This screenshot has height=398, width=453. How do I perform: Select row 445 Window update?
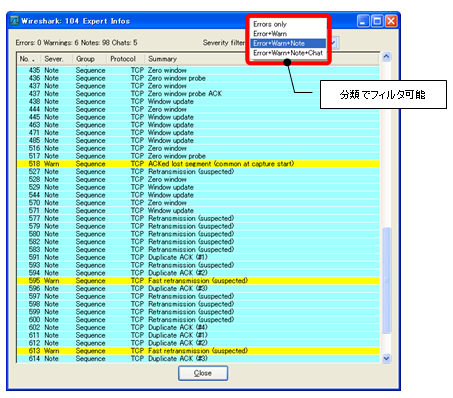198,117
